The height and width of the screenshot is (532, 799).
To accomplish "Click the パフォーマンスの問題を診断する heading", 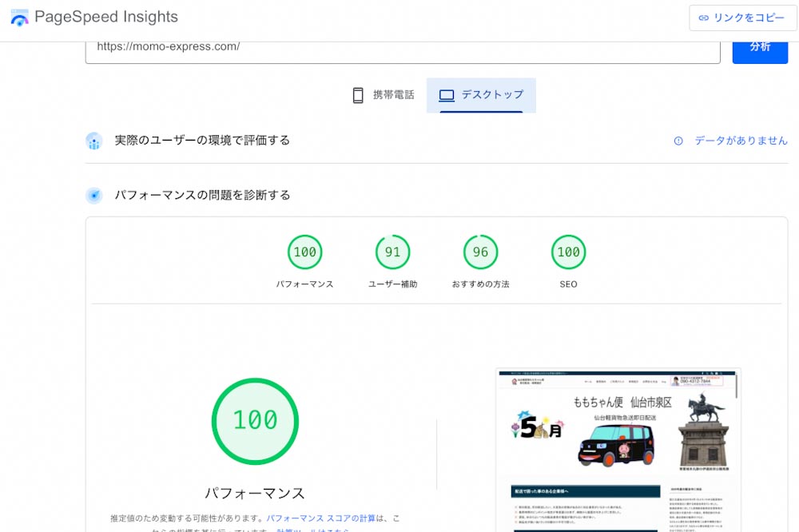I will (x=202, y=195).
